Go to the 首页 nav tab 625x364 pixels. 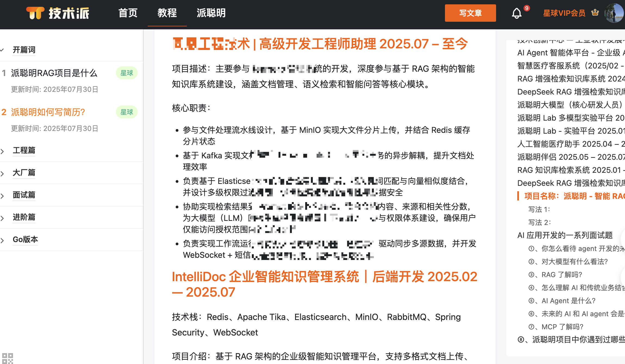tap(128, 13)
